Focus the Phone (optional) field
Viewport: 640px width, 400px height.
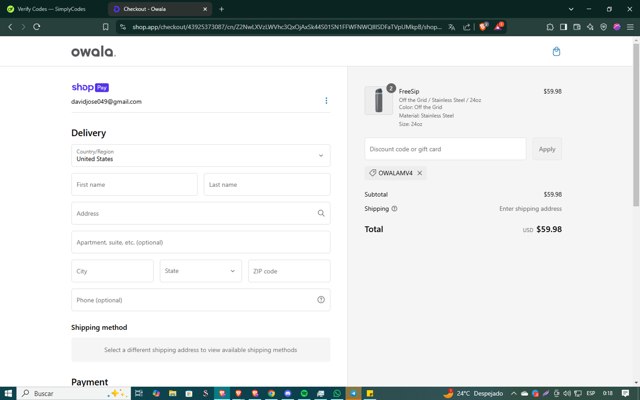pos(200,300)
